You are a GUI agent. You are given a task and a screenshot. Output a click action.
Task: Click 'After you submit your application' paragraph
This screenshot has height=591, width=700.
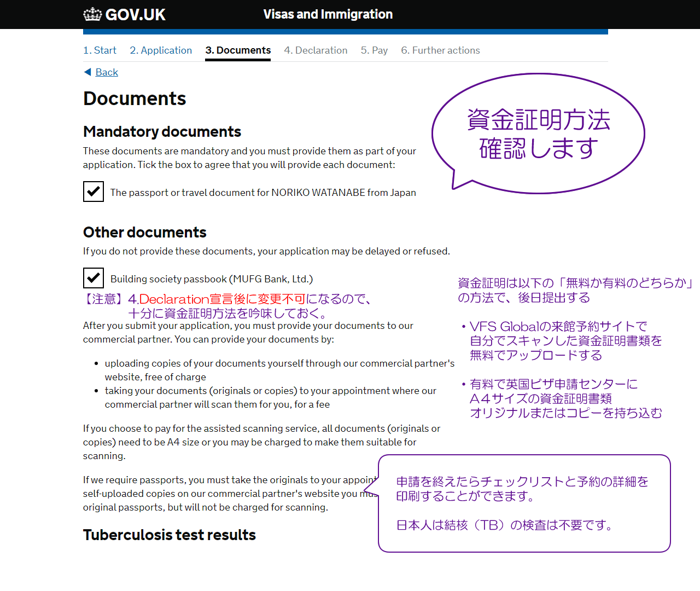tap(248, 332)
